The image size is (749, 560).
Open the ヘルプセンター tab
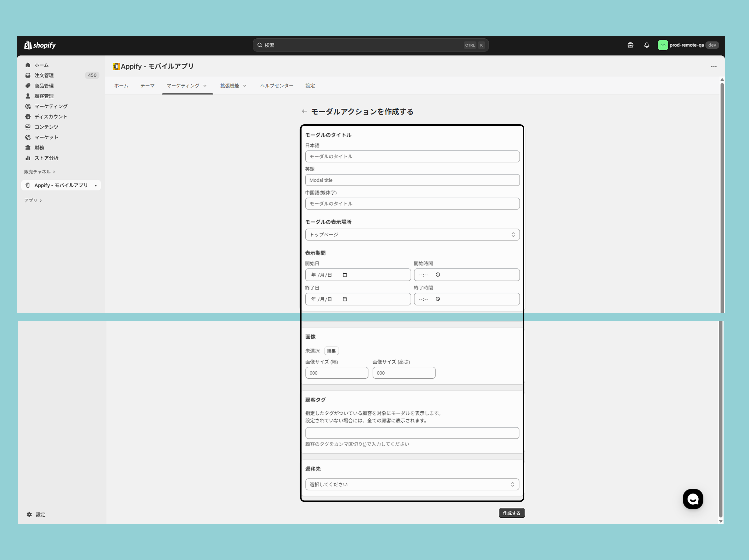tap(276, 86)
